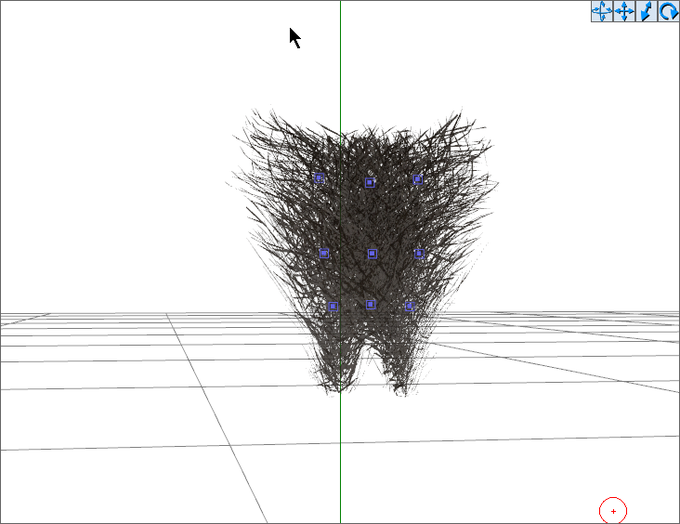Select the middle-left hair control point
This screenshot has width=680, height=524.
(324, 253)
